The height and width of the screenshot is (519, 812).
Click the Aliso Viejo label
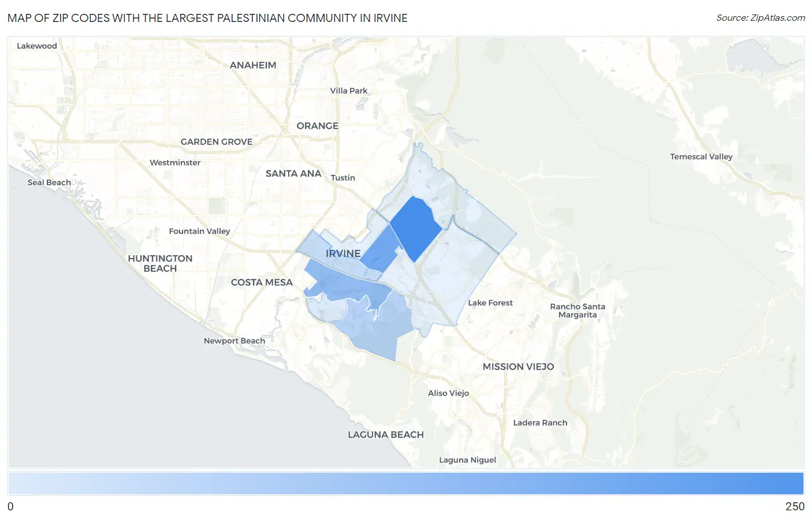click(x=449, y=393)
